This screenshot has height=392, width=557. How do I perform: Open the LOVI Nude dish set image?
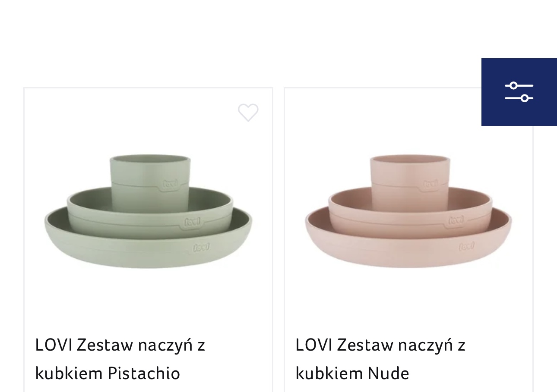tap(408, 211)
